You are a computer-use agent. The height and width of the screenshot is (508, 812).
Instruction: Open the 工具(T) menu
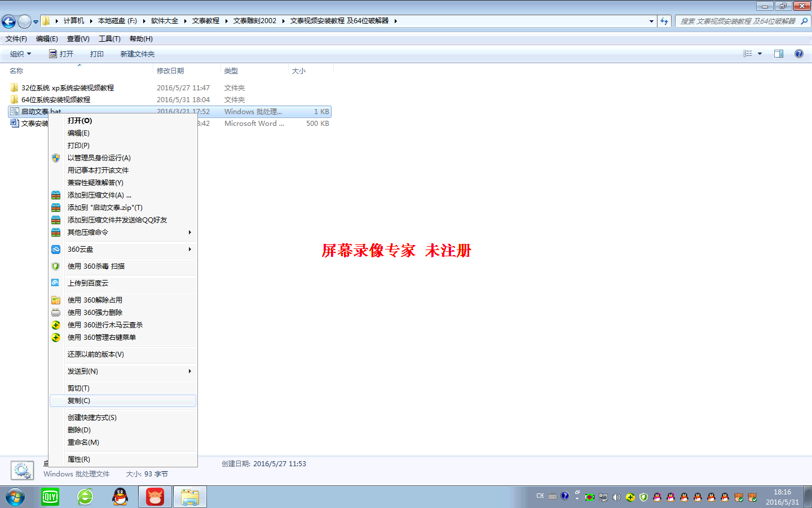(x=109, y=39)
